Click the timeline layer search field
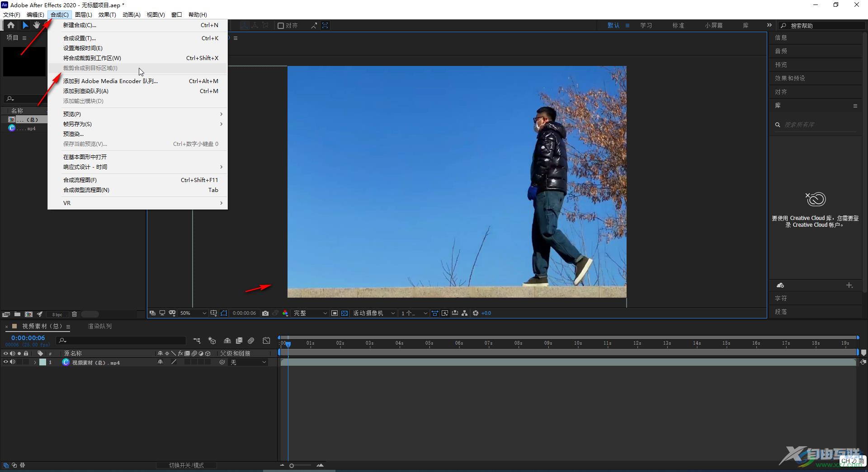The width and height of the screenshot is (868, 472). click(121, 341)
